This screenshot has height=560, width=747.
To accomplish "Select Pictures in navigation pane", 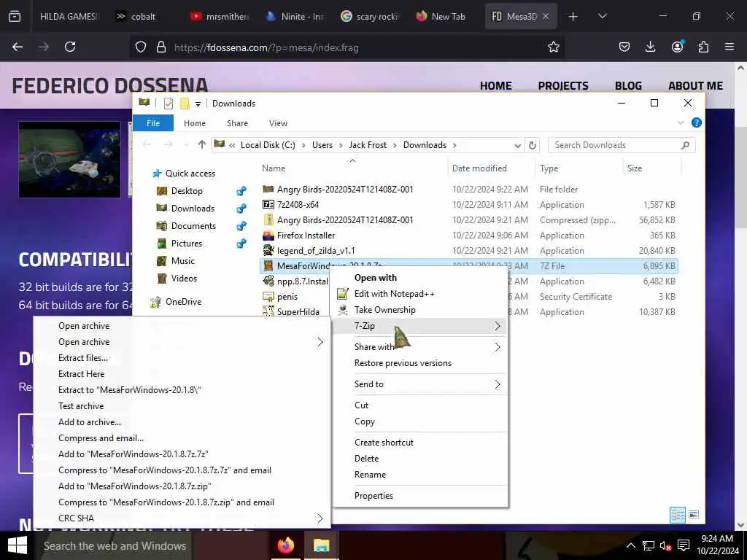I will (186, 244).
